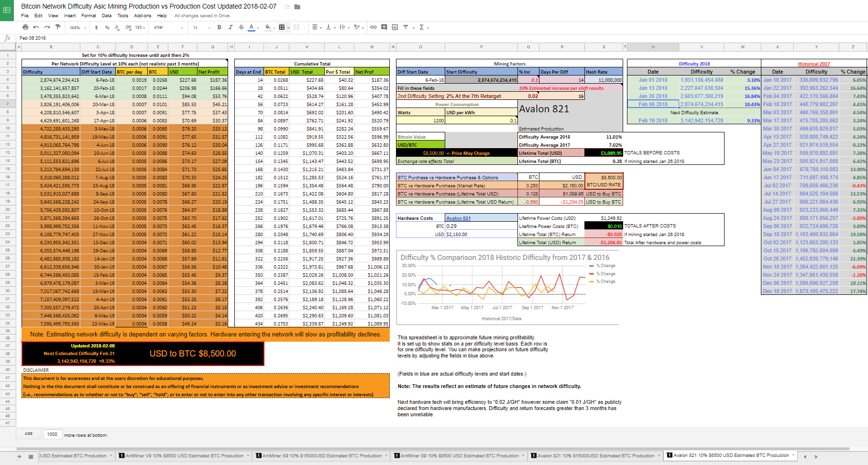
Task: Open the Insert menu
Action: [70, 16]
